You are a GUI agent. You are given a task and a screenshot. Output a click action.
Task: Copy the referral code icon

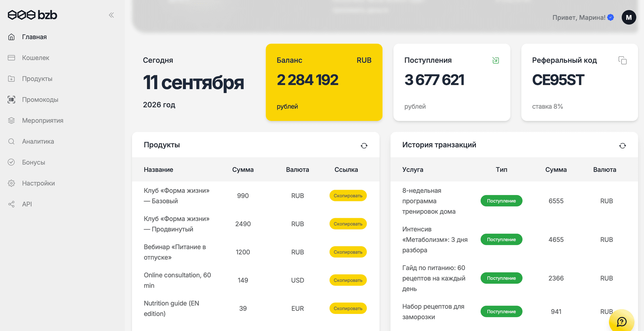click(623, 60)
